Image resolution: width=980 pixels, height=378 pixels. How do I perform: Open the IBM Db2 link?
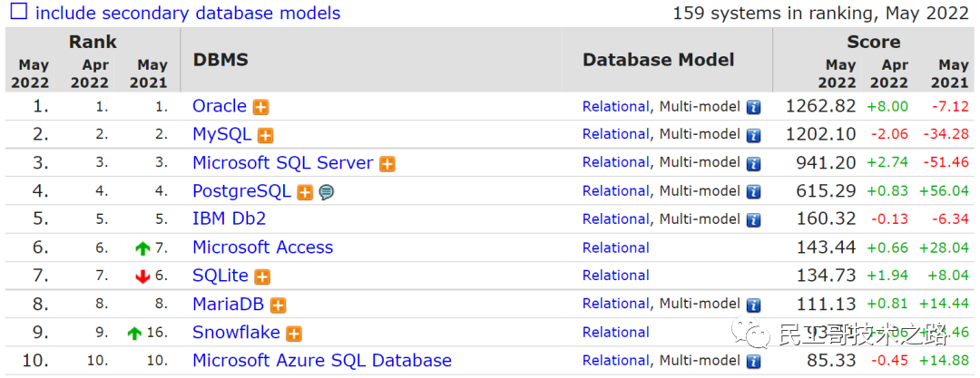click(229, 218)
